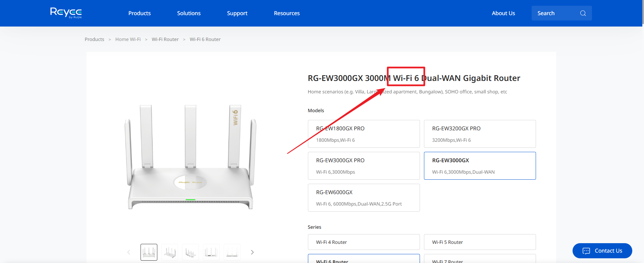This screenshot has height=263, width=644.
Task: Click the Reyee by Ruijie logo
Action: pyautogui.click(x=66, y=13)
